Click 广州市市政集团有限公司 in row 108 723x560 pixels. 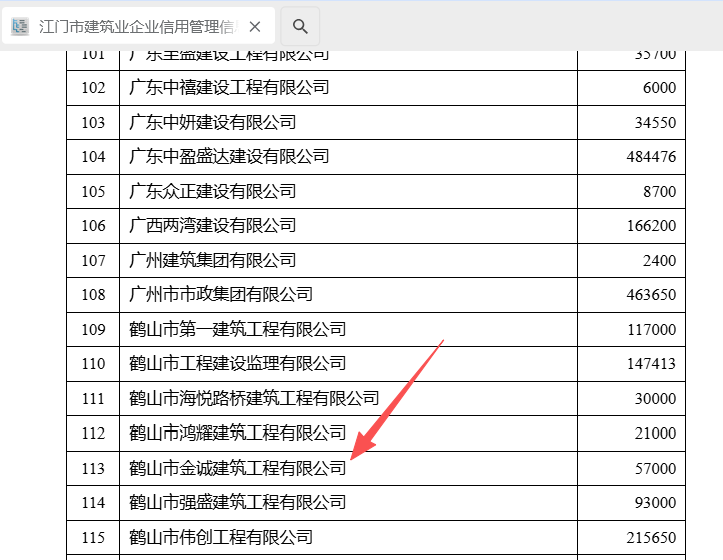point(221,295)
